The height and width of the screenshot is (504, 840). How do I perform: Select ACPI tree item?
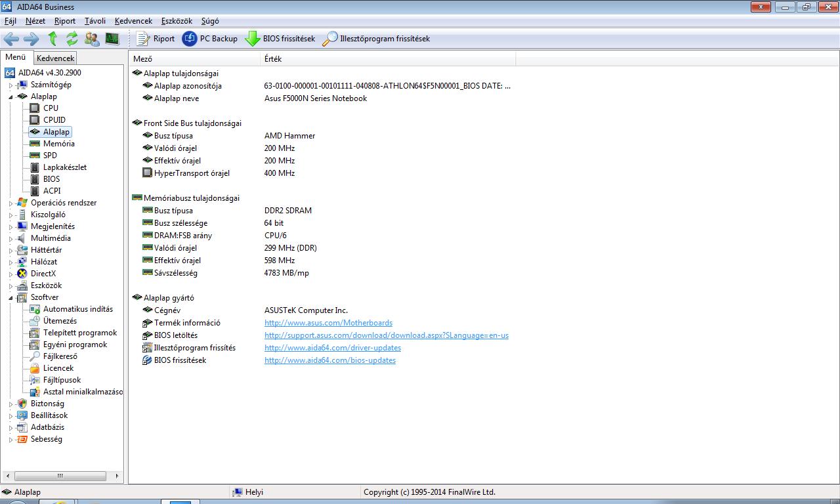(52, 191)
